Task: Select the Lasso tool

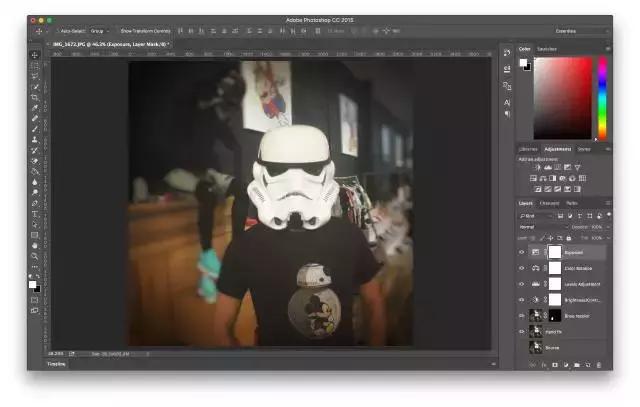Action: coord(35,76)
